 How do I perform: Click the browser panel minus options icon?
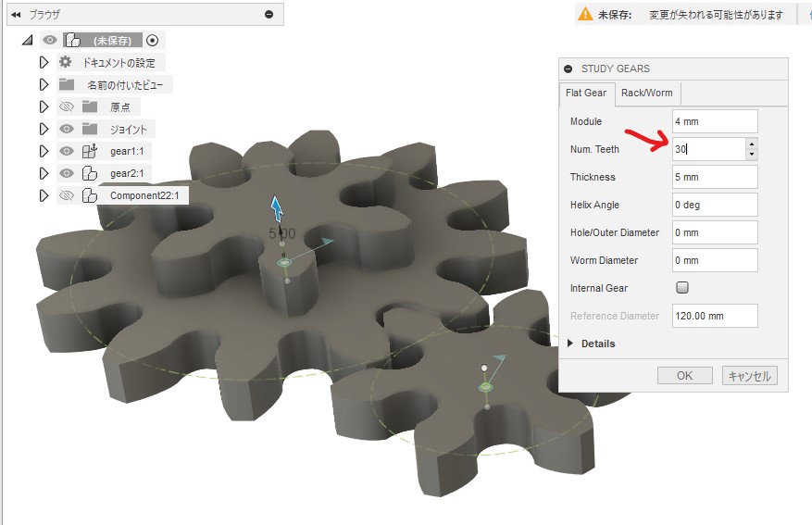pos(269,14)
